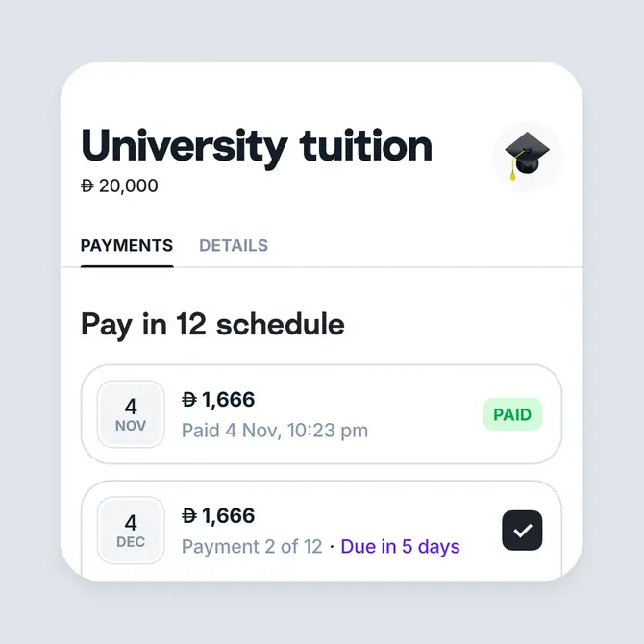Viewport: 644px width, 644px height.
Task: Click the University tuition title
Action: point(257,146)
